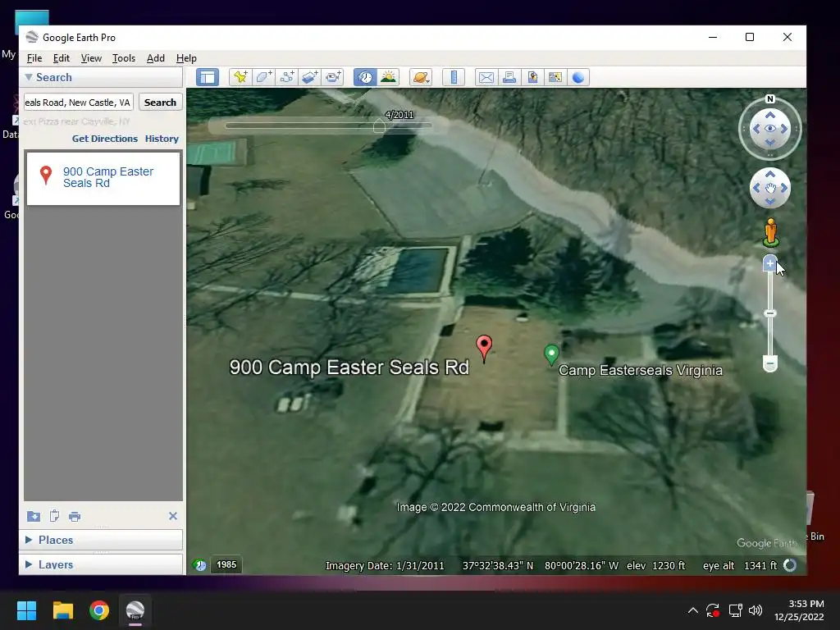
Task: Open File Explorer from the taskbar
Action: click(x=62, y=610)
